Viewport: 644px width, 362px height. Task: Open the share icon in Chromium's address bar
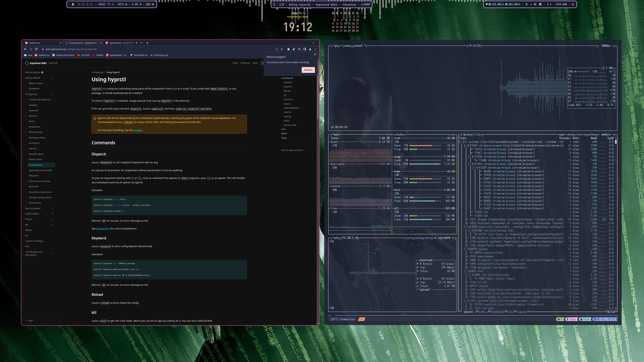(276, 49)
